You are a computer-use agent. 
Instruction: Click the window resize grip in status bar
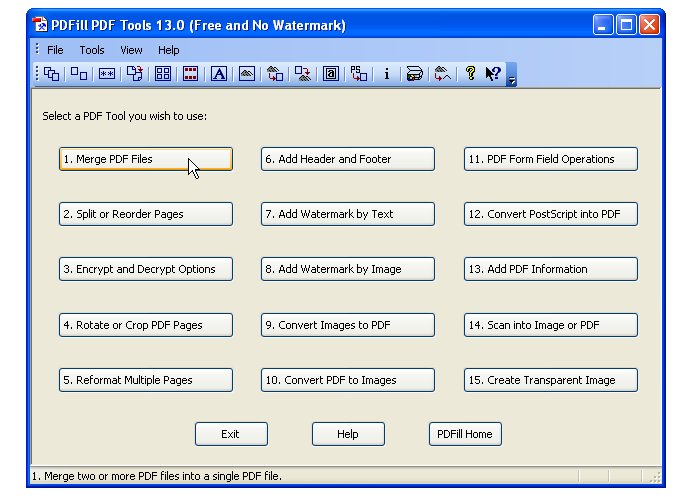(655, 477)
